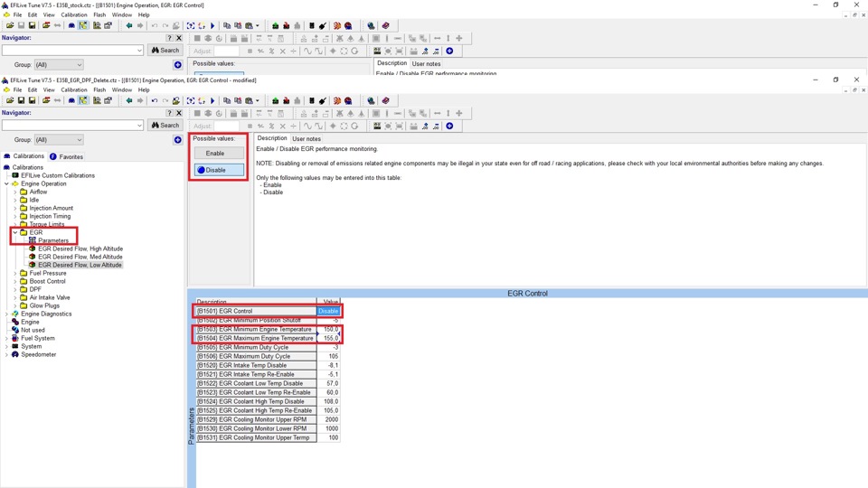Open a file in the E35B_stock window toolbar
Screen dimensions: 868x488
[x=10, y=25]
